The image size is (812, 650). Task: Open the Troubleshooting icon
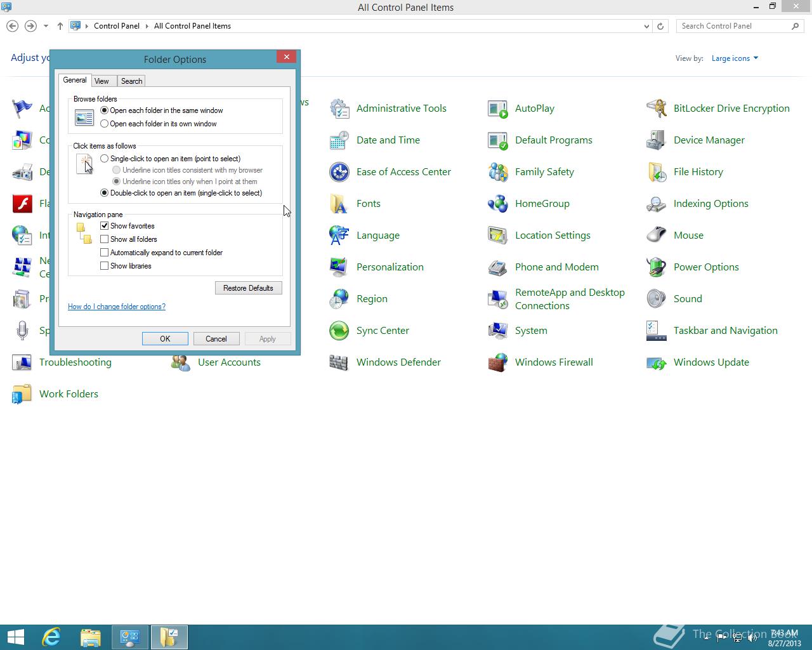click(22, 362)
